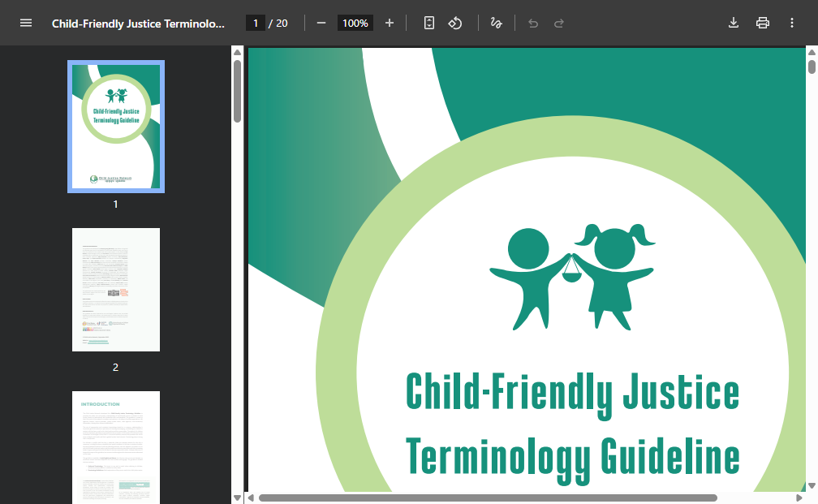
Task: Click the thumbnail panel scrollbar handle
Action: [x=237, y=91]
